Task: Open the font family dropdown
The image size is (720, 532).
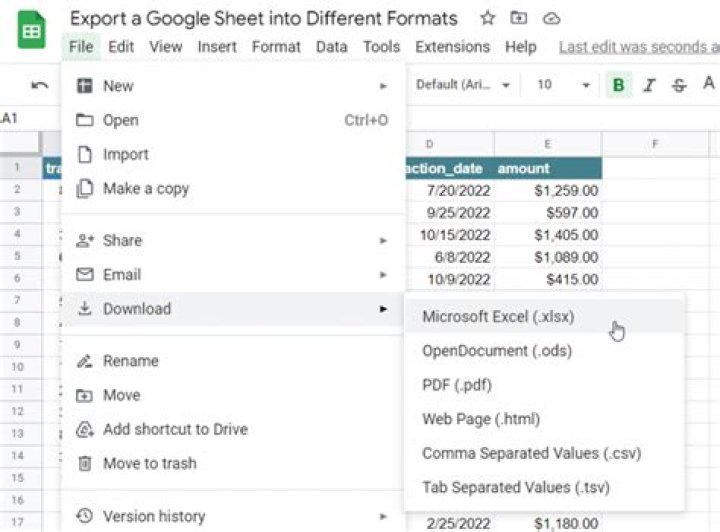Action: tap(462, 84)
